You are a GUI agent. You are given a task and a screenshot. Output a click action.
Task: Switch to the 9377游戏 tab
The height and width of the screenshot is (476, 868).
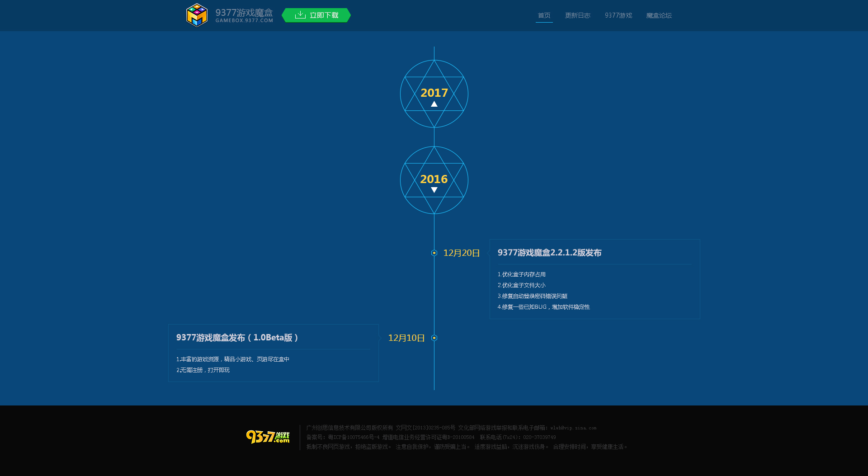tap(618, 15)
